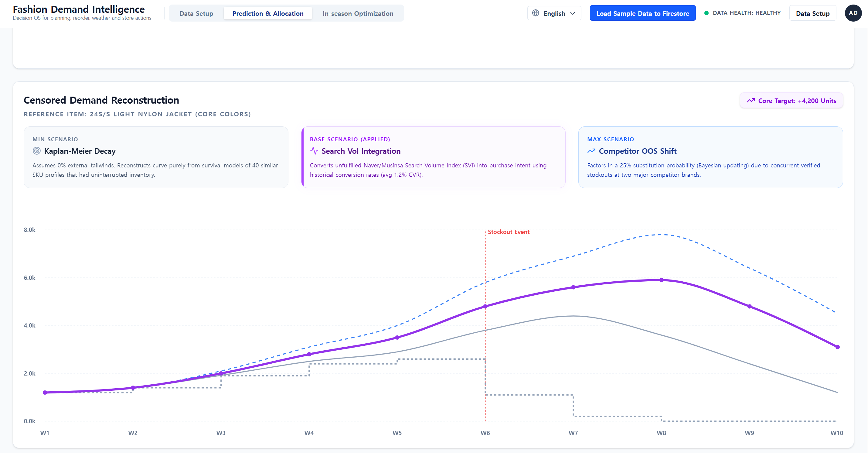The height and width of the screenshot is (453, 868).
Task: Click the Stockout Event marker label
Action: tap(509, 232)
